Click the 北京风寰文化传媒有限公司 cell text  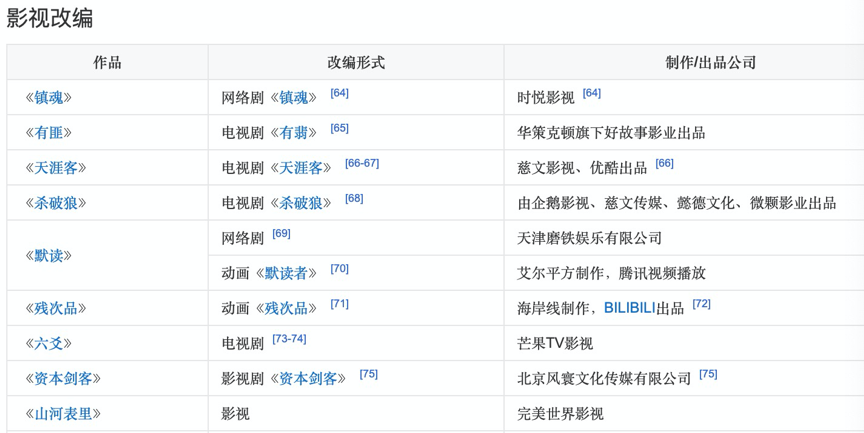click(604, 379)
